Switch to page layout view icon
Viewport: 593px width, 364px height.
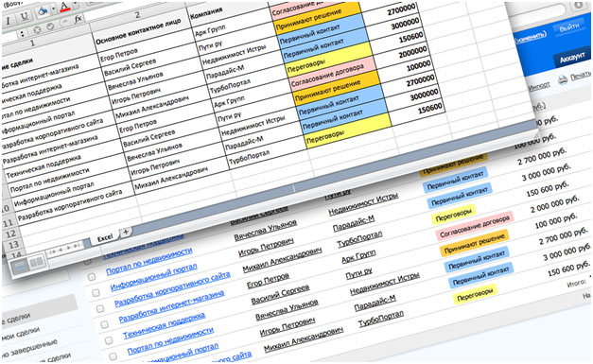click(x=36, y=262)
